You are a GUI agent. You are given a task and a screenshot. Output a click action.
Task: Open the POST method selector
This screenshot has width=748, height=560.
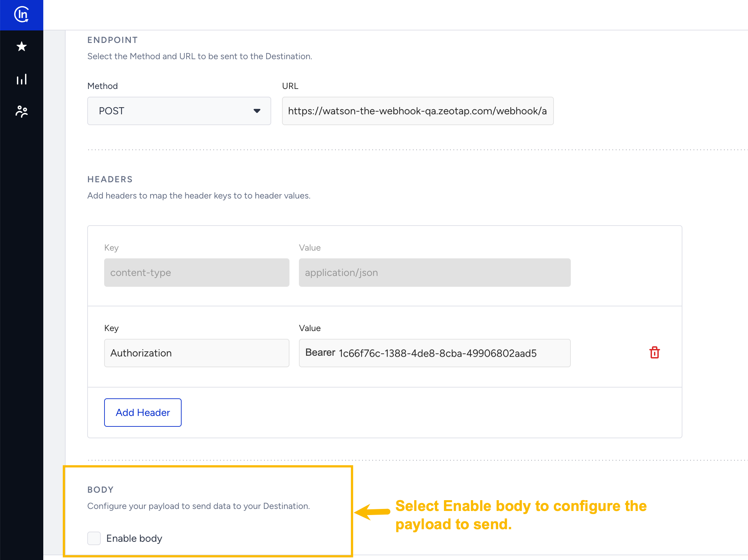[x=169, y=111]
